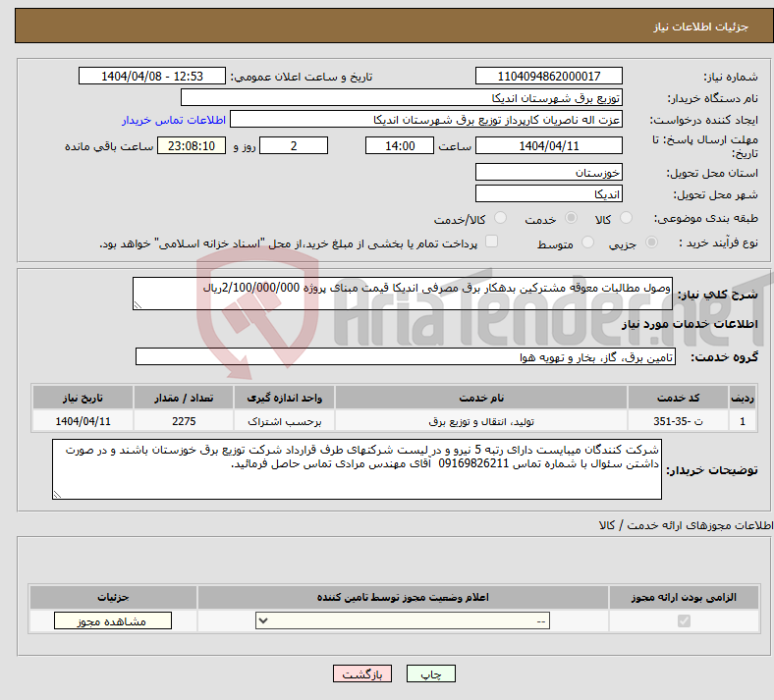Click the الزامی بودن ارائه مجوز column header

[x=684, y=597]
